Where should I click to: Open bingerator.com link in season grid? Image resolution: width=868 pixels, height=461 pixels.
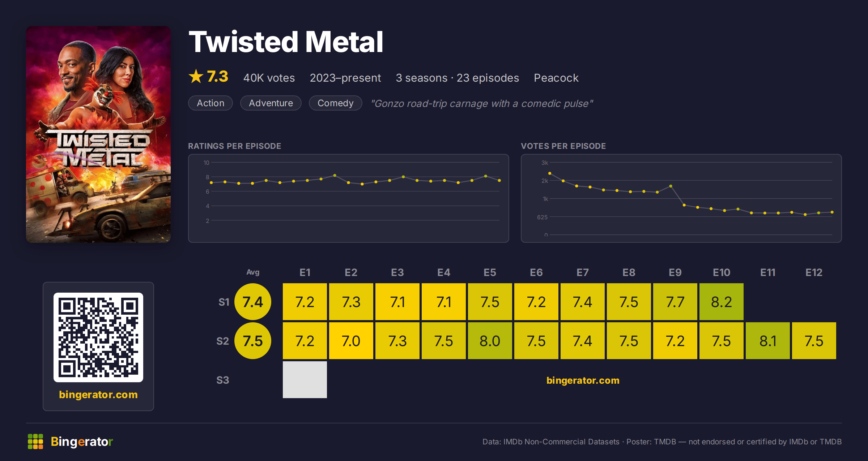(x=583, y=380)
